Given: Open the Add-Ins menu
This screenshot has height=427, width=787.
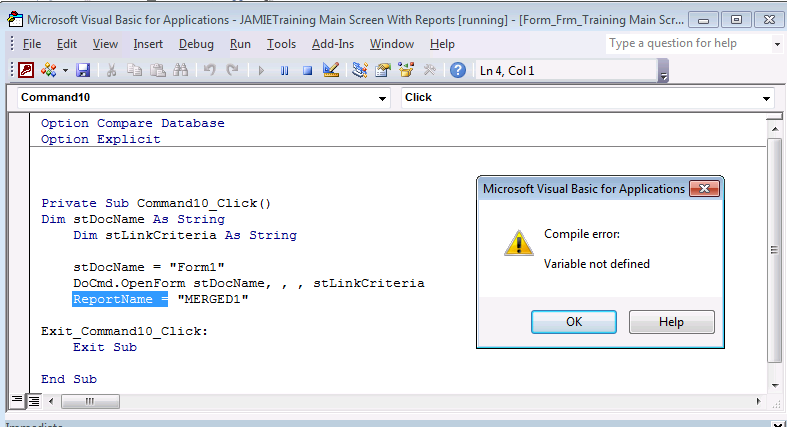Looking at the screenshot, I should pos(333,44).
